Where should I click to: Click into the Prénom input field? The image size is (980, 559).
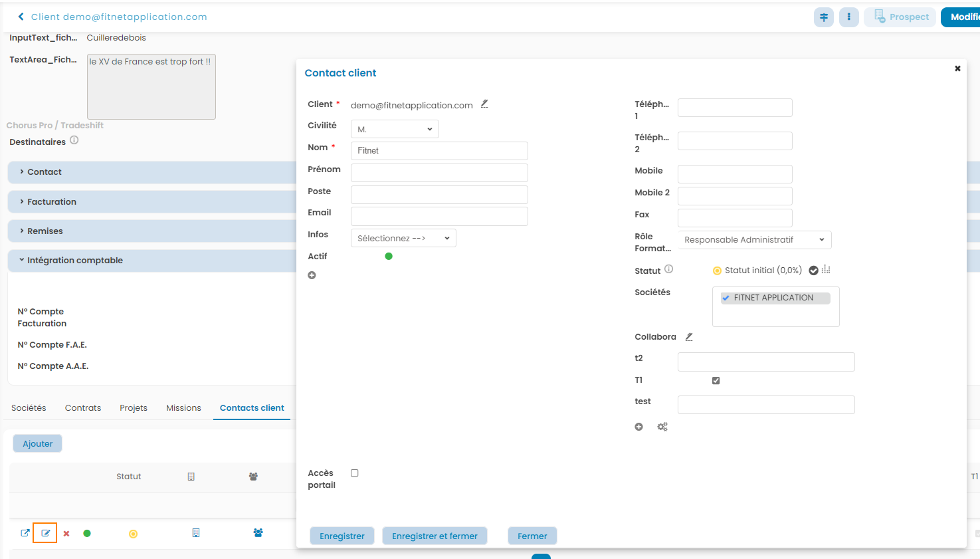pyautogui.click(x=439, y=173)
